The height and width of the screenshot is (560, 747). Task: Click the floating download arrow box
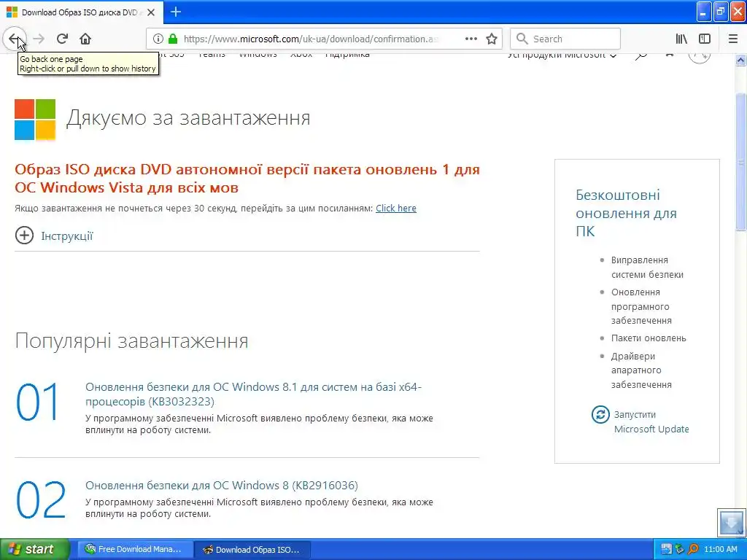731,522
